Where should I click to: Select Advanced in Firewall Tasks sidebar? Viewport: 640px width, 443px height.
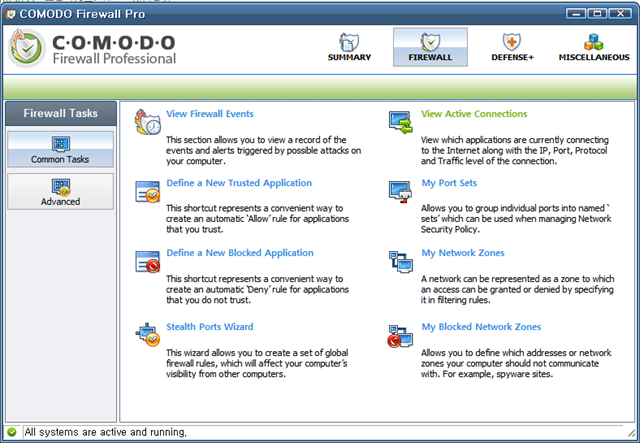(60, 191)
